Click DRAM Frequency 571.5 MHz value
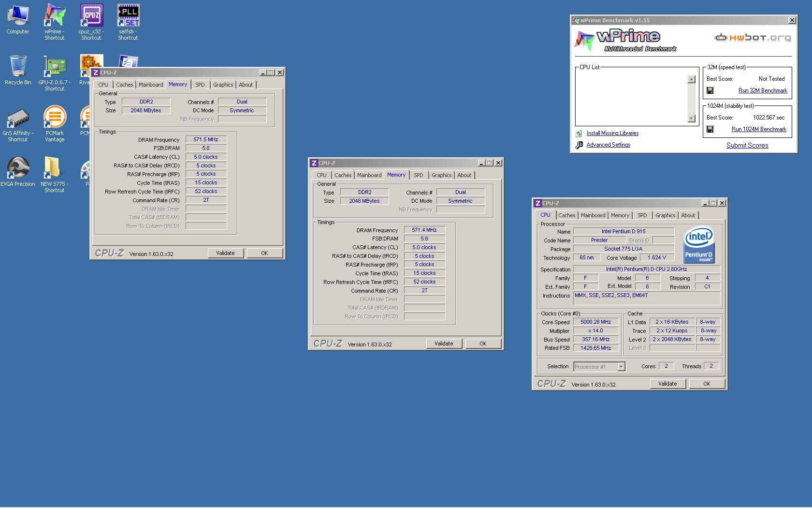812x508 pixels. pos(206,139)
